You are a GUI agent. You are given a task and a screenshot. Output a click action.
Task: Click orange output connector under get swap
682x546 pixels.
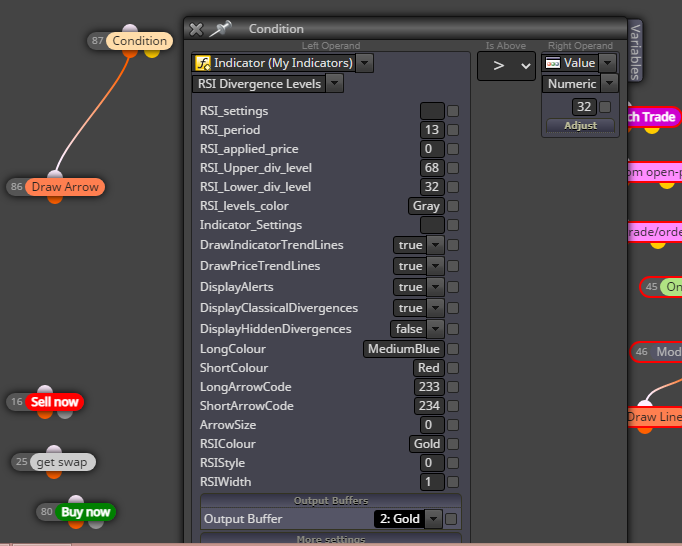coord(54,474)
